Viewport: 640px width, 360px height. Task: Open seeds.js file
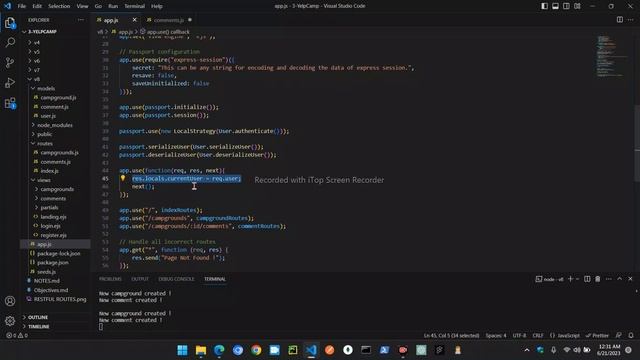[x=47, y=271]
